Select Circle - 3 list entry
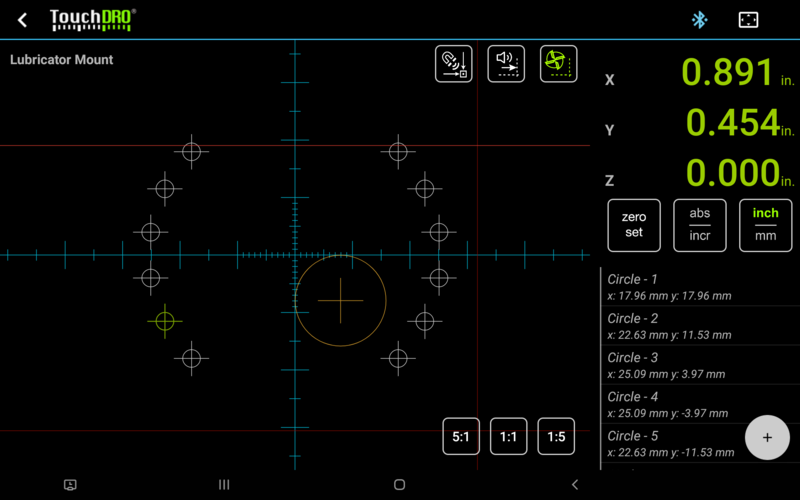 click(701, 365)
